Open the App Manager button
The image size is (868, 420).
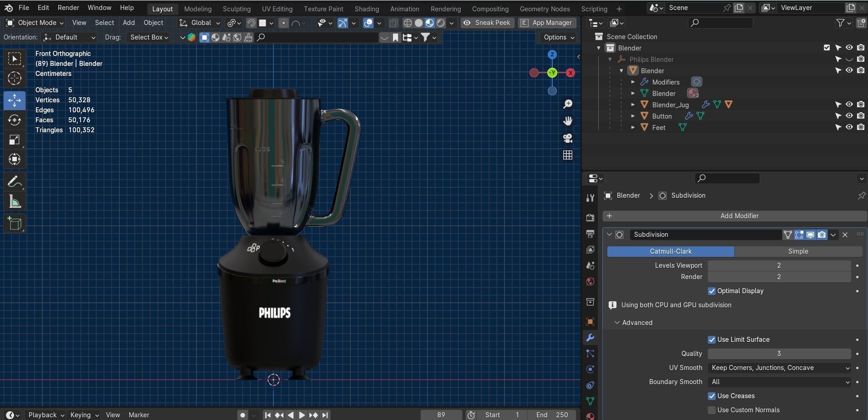547,23
